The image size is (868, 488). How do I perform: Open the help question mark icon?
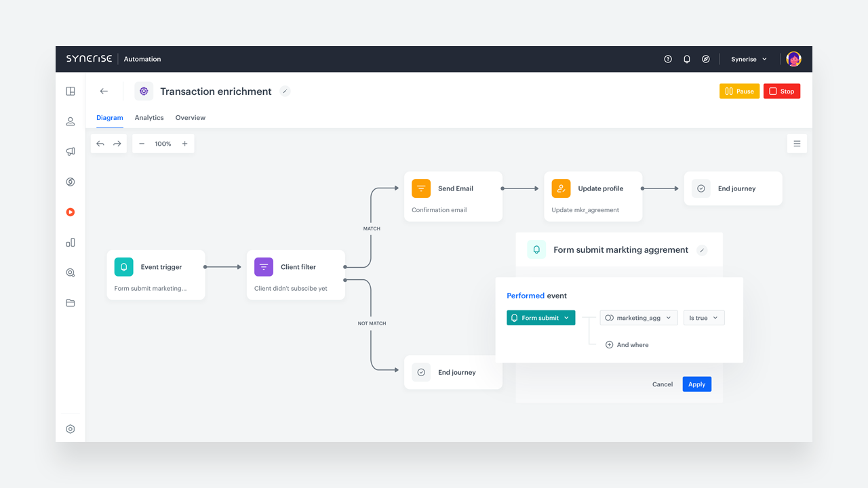click(668, 59)
